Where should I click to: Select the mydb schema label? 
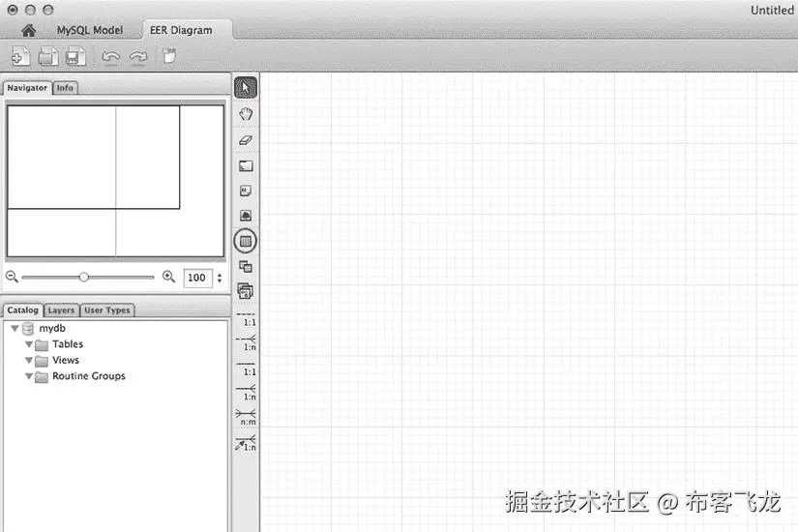pos(52,328)
